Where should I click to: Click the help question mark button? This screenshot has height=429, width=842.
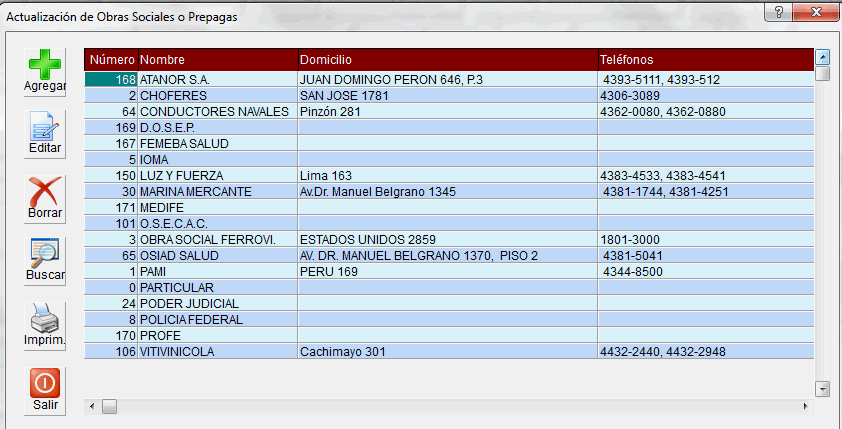(779, 12)
